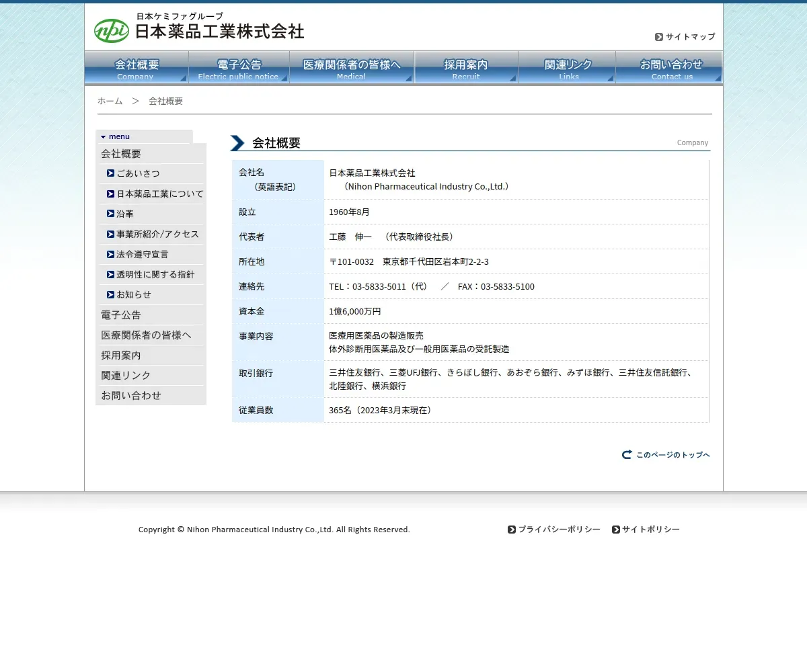Click the arrow icon beside ごあいさつ
The height and width of the screenshot is (672, 807).
pos(110,173)
